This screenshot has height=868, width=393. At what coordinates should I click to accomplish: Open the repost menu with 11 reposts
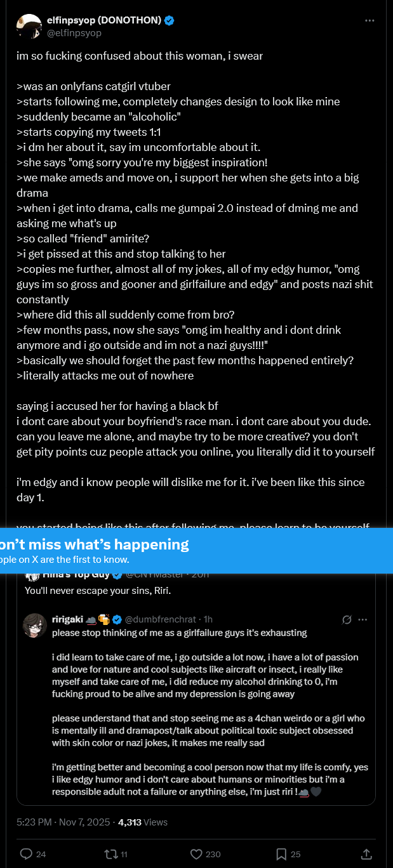(x=110, y=854)
